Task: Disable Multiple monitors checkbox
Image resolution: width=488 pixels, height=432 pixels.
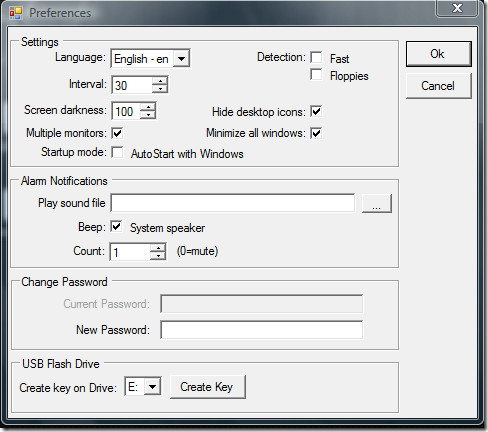Action: [x=117, y=133]
